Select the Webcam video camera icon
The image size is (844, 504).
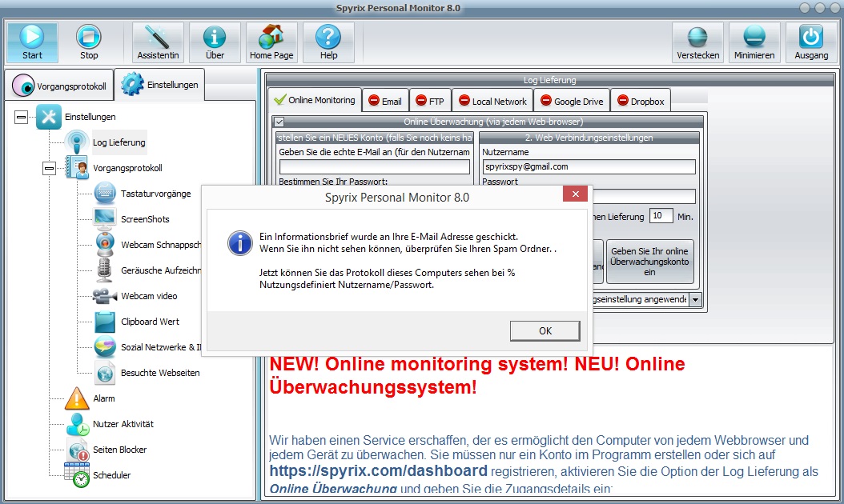(x=105, y=296)
